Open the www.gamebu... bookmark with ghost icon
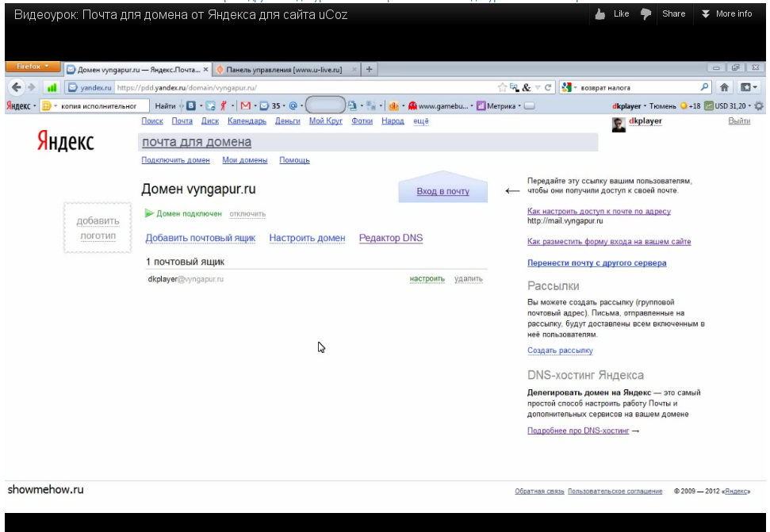The height and width of the screenshot is (532, 770). pos(439,105)
